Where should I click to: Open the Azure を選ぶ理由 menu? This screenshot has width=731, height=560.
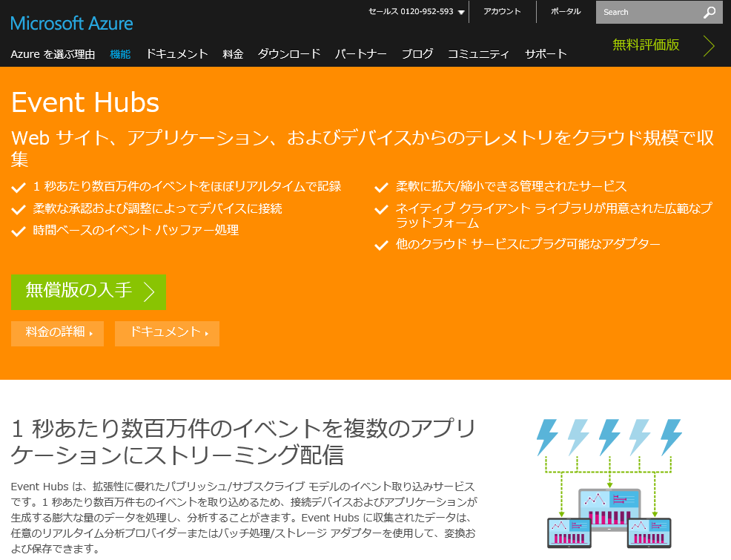pos(53,54)
